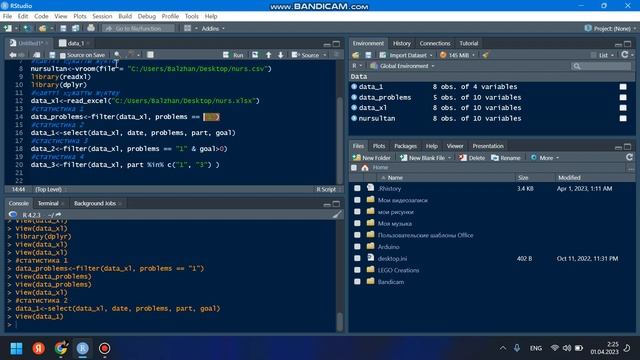Open Chrome from taskbar

61,348
